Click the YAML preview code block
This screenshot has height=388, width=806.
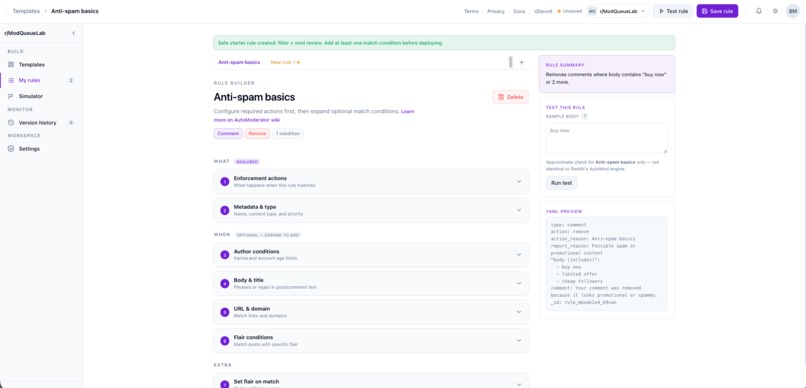point(607,264)
